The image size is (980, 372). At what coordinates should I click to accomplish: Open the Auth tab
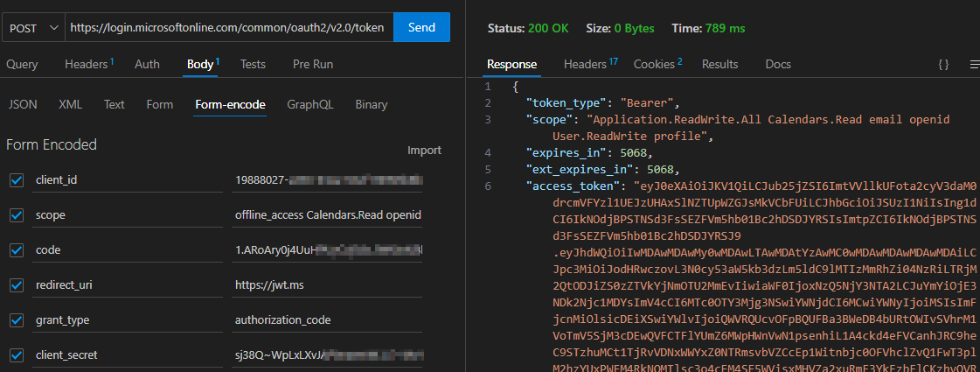[x=147, y=64]
